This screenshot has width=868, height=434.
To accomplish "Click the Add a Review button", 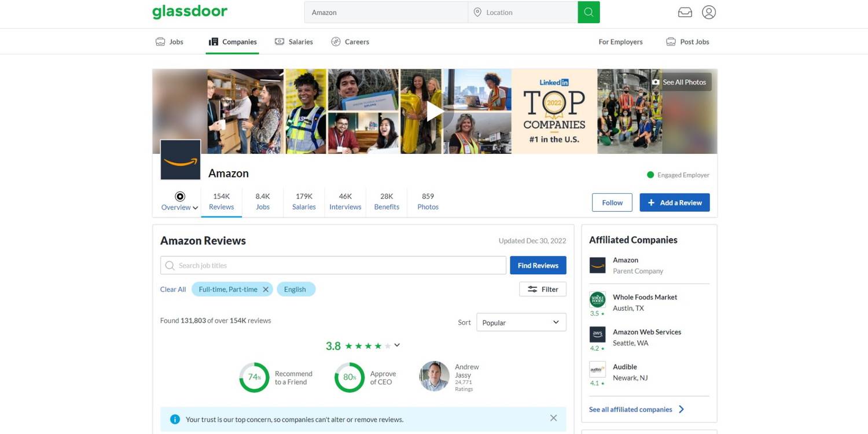I will [x=674, y=203].
